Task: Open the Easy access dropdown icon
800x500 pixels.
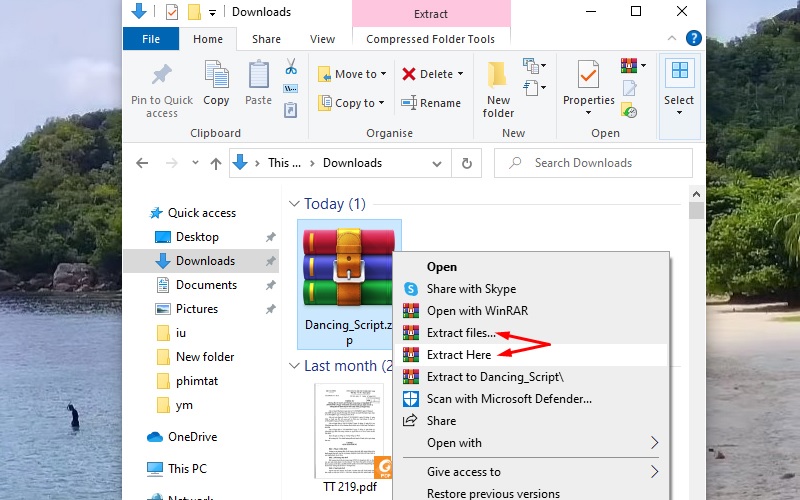Action: (x=534, y=88)
